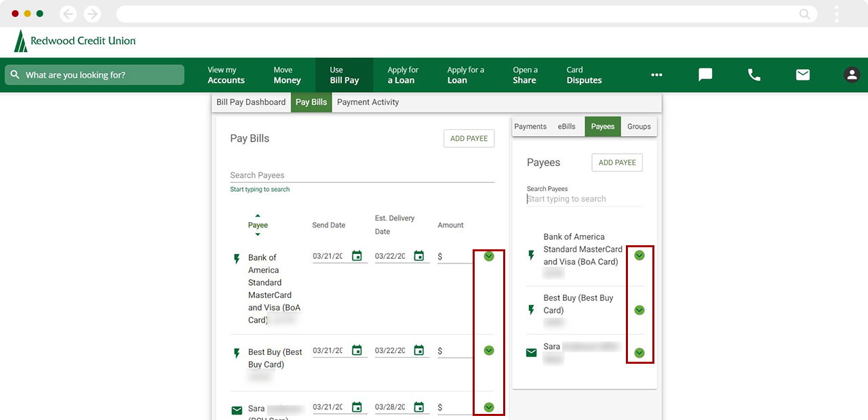The width and height of the screenshot is (868, 420).
Task: Open the delivery date calendar for Bank of America
Action: (x=419, y=256)
